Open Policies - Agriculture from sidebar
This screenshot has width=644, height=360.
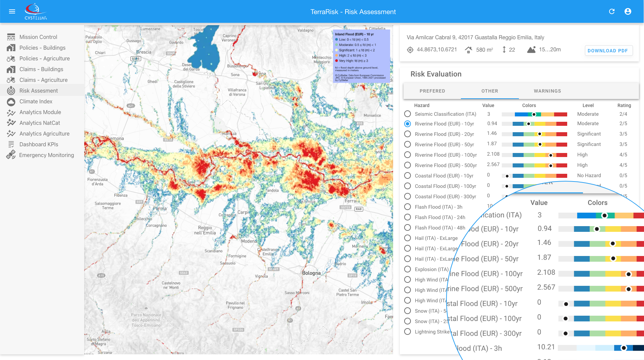[45, 58]
